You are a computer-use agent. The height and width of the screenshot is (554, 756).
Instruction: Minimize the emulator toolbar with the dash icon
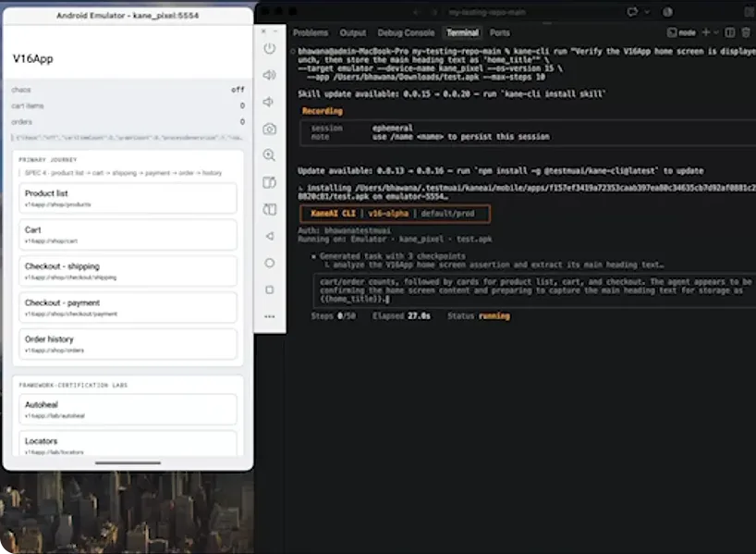click(x=275, y=31)
